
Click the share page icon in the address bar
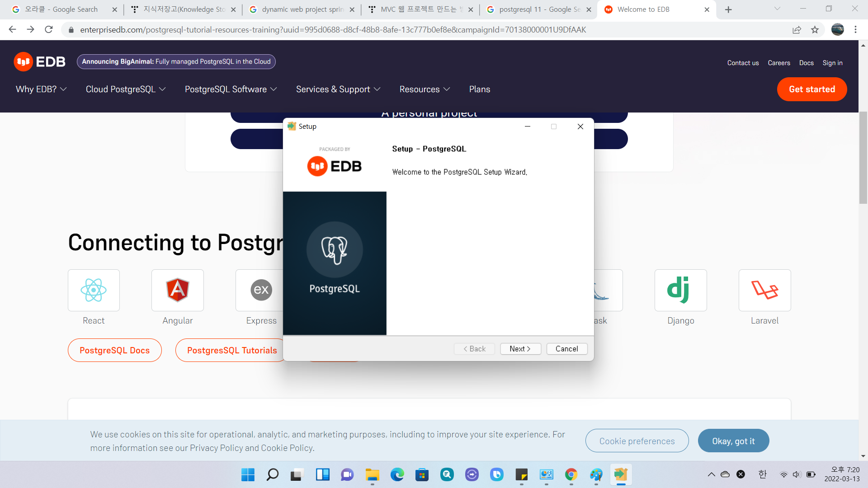coord(797,30)
